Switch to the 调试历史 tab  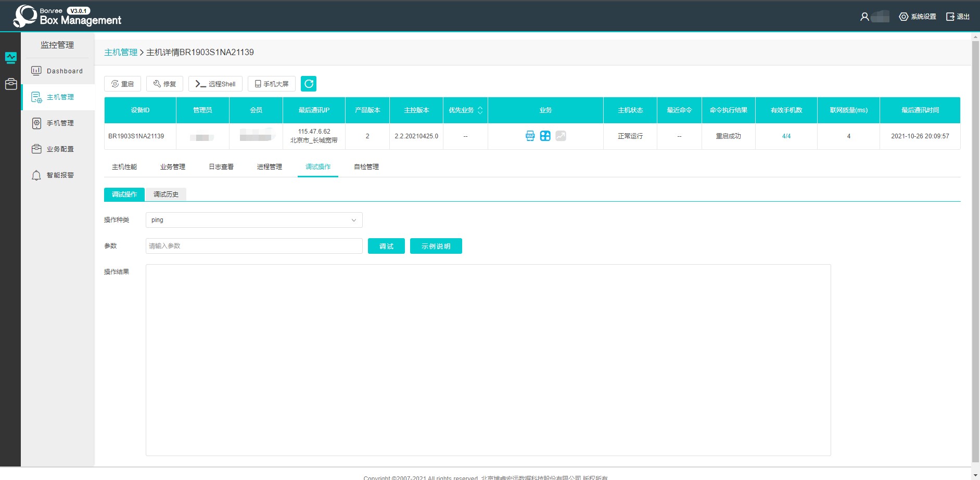(x=166, y=194)
